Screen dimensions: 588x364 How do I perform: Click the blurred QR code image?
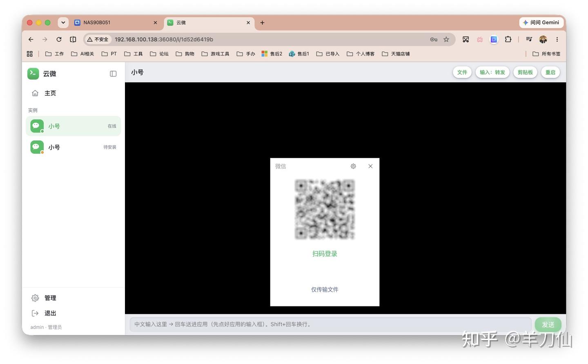click(325, 209)
